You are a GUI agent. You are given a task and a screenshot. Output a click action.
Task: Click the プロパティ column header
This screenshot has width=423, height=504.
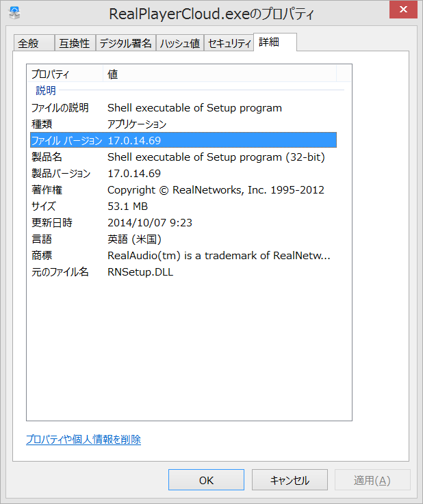64,75
